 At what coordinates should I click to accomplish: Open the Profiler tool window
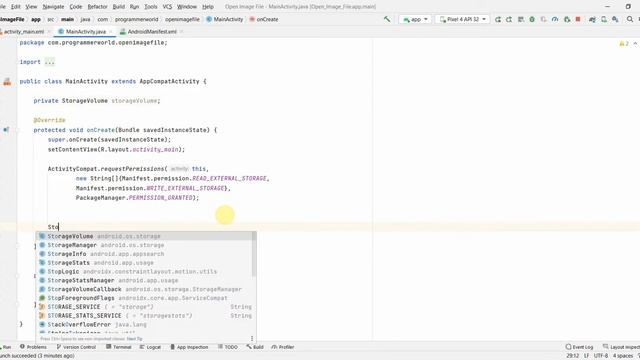(282, 347)
